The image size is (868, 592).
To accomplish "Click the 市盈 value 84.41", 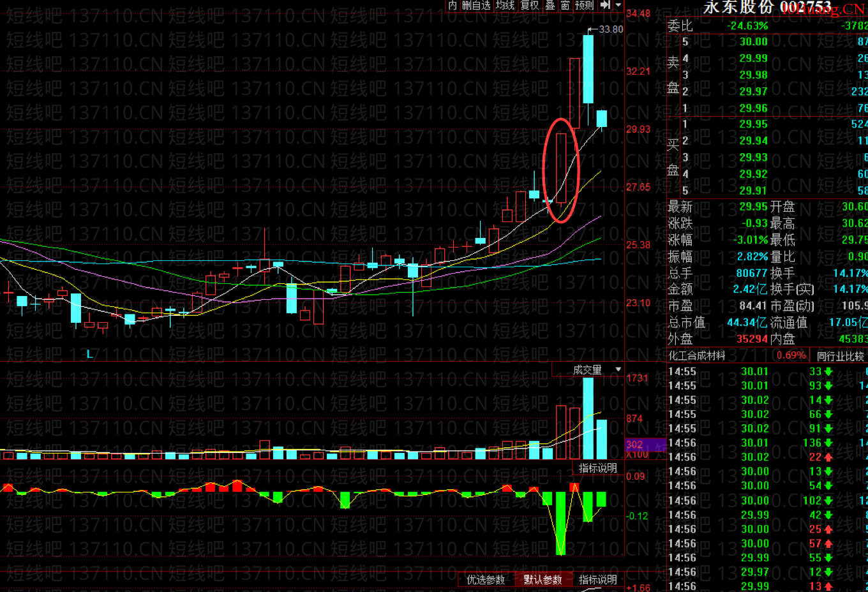I will [754, 306].
